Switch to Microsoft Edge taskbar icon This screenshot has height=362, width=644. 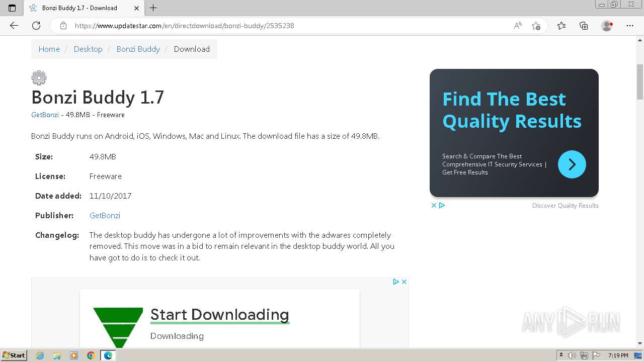coord(108,355)
